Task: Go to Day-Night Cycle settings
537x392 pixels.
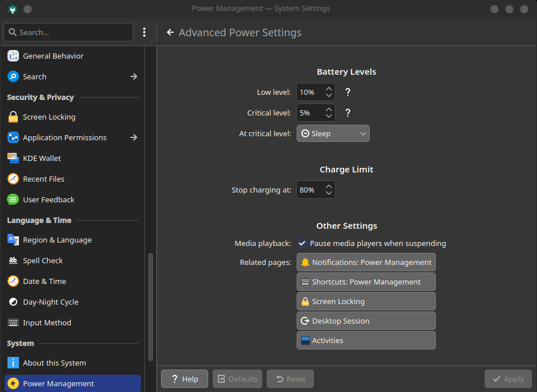Action: (50, 302)
